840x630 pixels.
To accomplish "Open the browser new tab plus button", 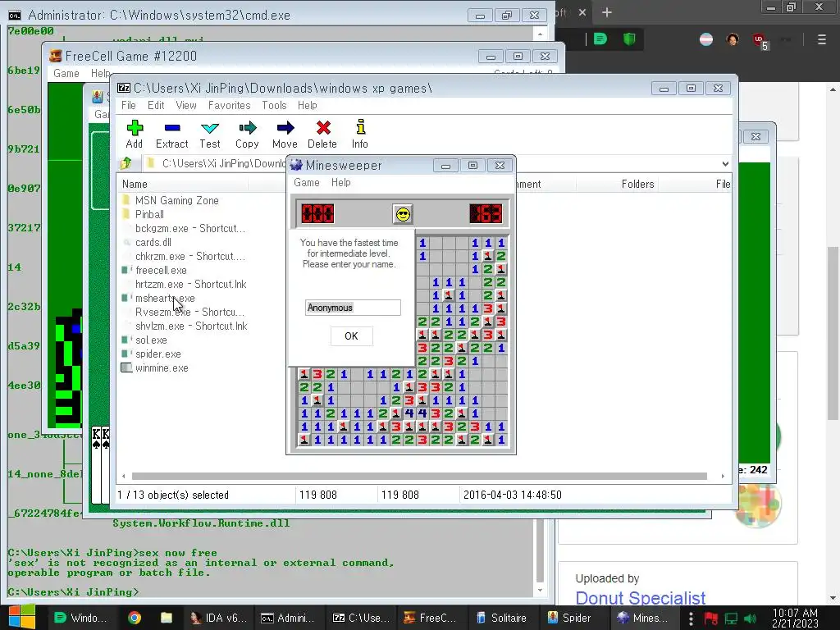I will click(x=606, y=12).
